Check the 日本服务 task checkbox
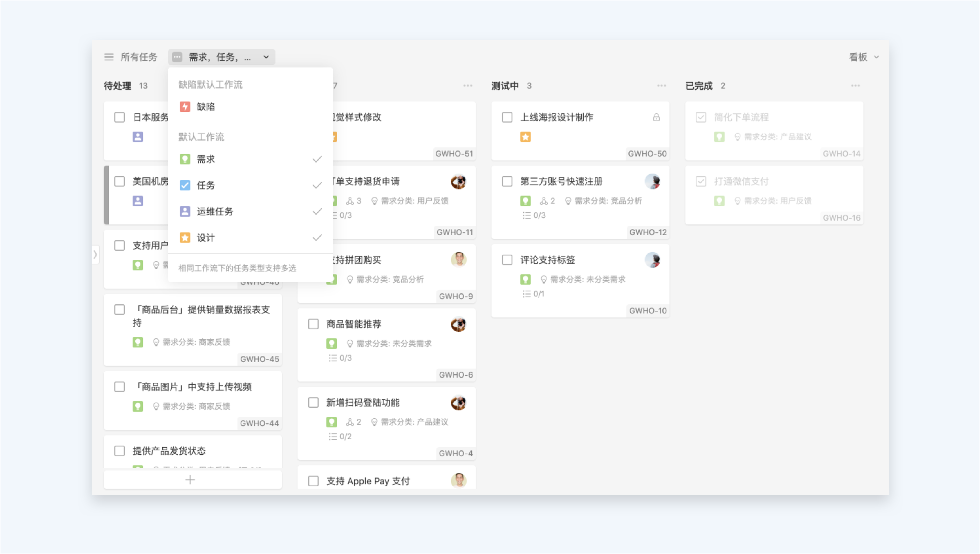Image resolution: width=980 pixels, height=554 pixels. pos(120,117)
